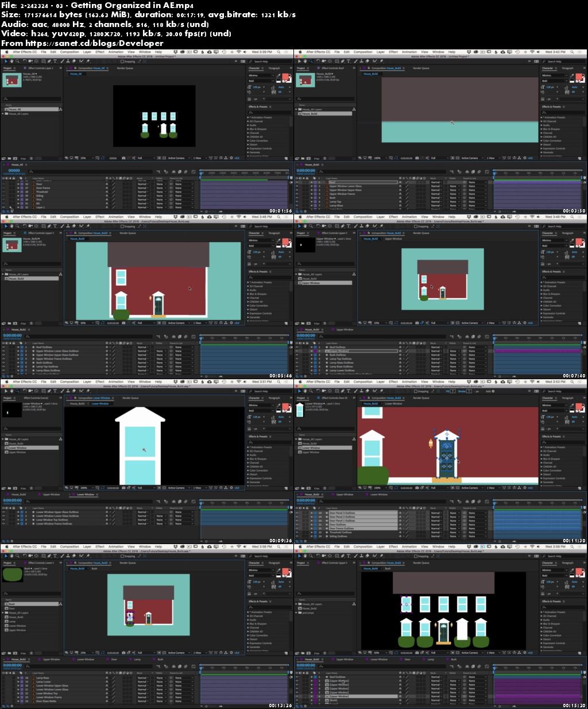588x709 pixels.
Task: In 00:01:56 frame, click the Character panel eyedropper
Action: pos(278,75)
